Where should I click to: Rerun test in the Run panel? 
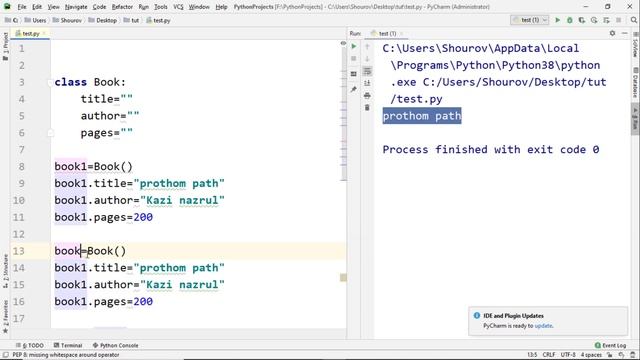click(x=354, y=47)
